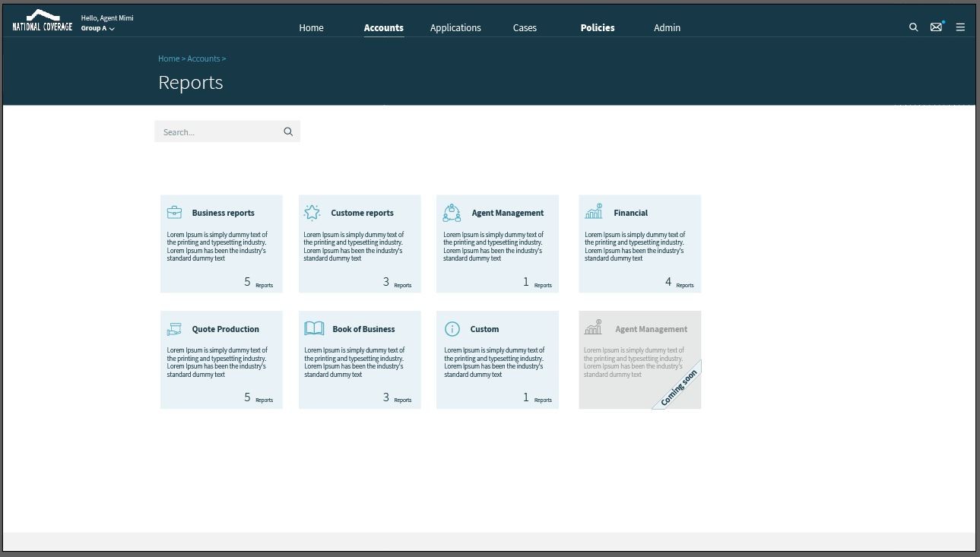Click the Financial count 4 Reports
The height and width of the screenshot is (557, 980).
click(680, 282)
